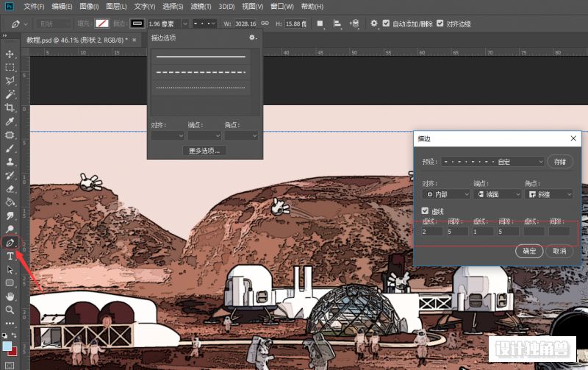Open the Image menu

[89, 7]
